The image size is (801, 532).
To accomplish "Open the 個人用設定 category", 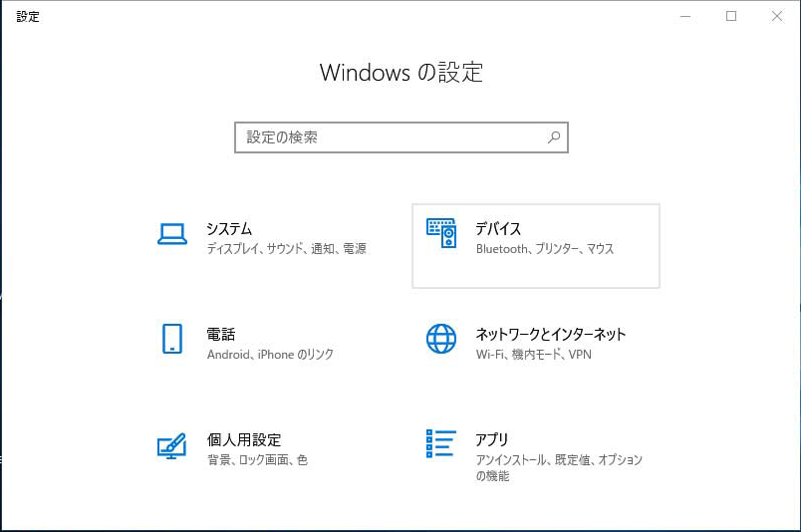I will (x=244, y=439).
